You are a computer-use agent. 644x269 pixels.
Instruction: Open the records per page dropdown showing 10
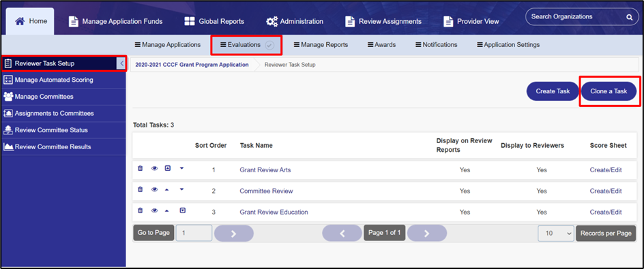tap(556, 233)
